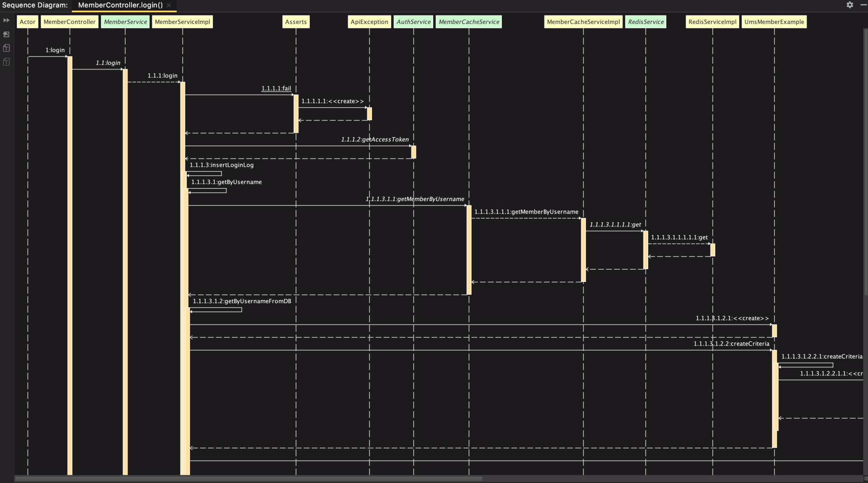Click the second dimmed text file icon
The image size is (868, 483).
point(6,62)
